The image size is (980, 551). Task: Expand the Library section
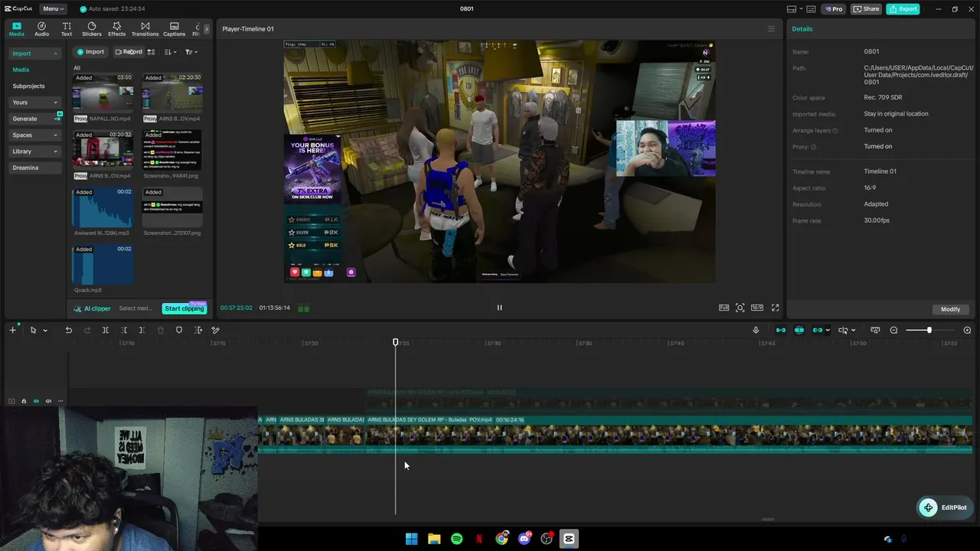34,152
